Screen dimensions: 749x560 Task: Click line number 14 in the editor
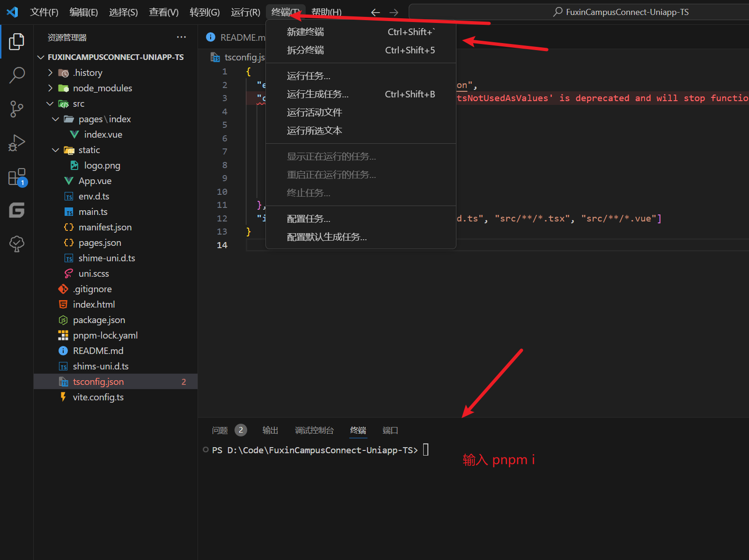[222, 245]
